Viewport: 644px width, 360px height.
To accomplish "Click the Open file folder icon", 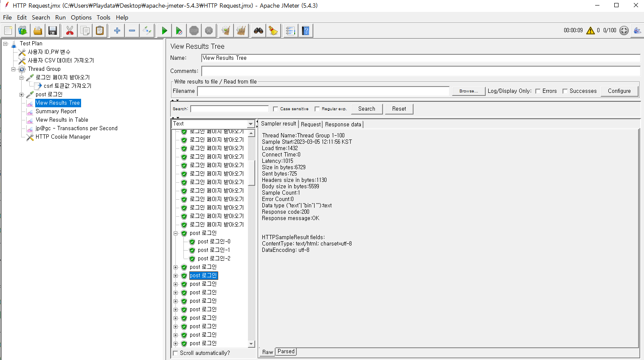I will click(x=38, y=31).
